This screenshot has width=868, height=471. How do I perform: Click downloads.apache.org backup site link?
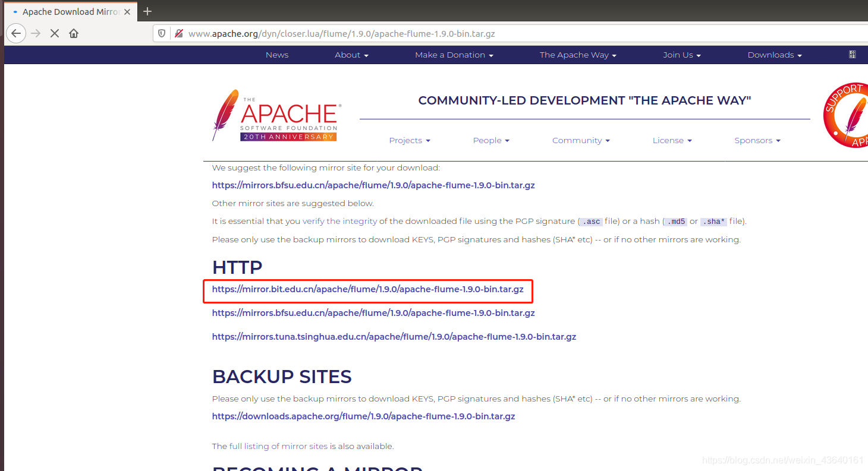(x=364, y=416)
